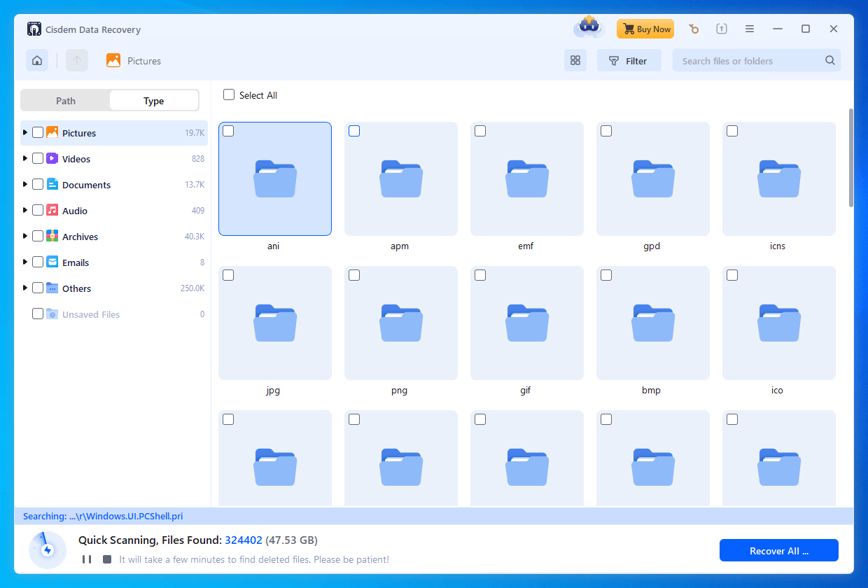The width and height of the screenshot is (868, 588).
Task: Switch to the Path tab
Action: (x=65, y=100)
